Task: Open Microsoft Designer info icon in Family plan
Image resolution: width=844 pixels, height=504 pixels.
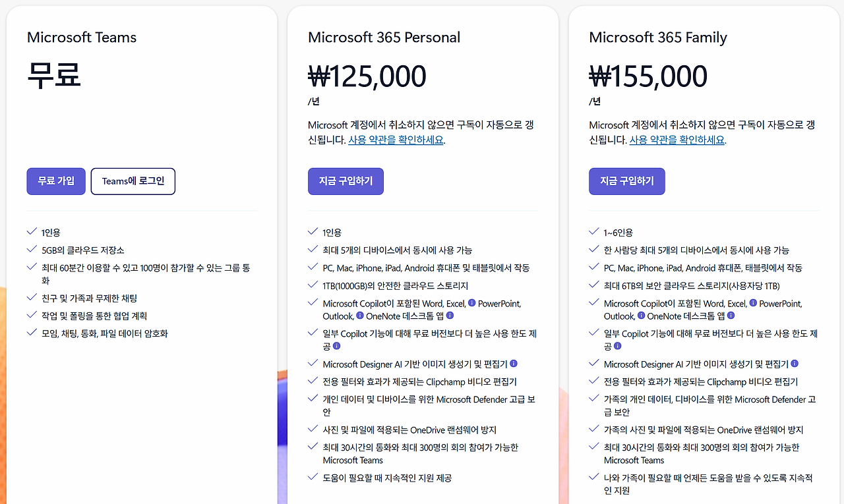Action: coord(795,363)
